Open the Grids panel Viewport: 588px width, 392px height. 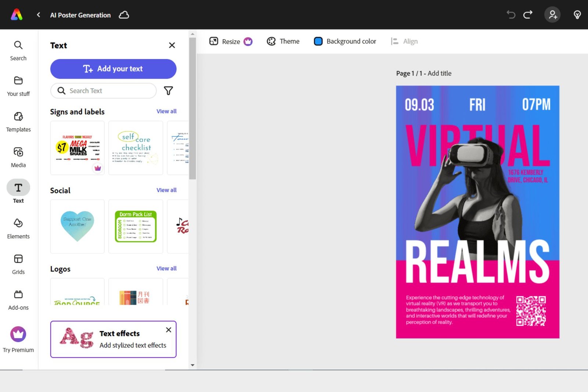pos(18,265)
